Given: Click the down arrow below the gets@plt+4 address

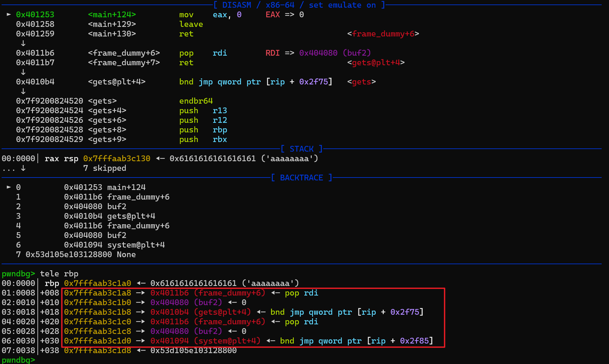Looking at the screenshot, I should coord(23,91).
